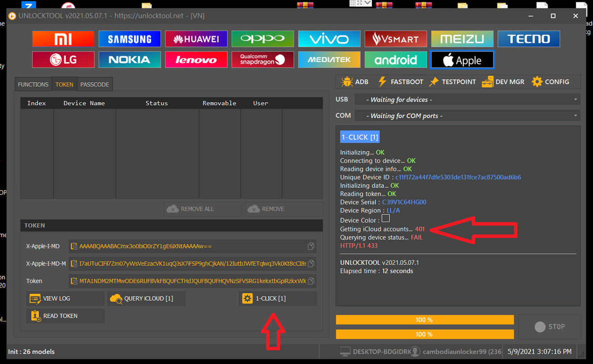Click the REMOVE button

(x=284, y=209)
